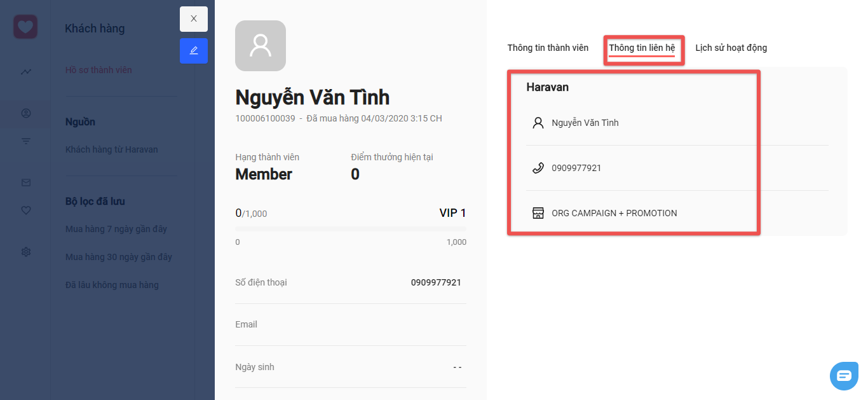Screen dimensions: 868x400
Task: Click the VIP 1 points progress bar
Action: point(351,229)
